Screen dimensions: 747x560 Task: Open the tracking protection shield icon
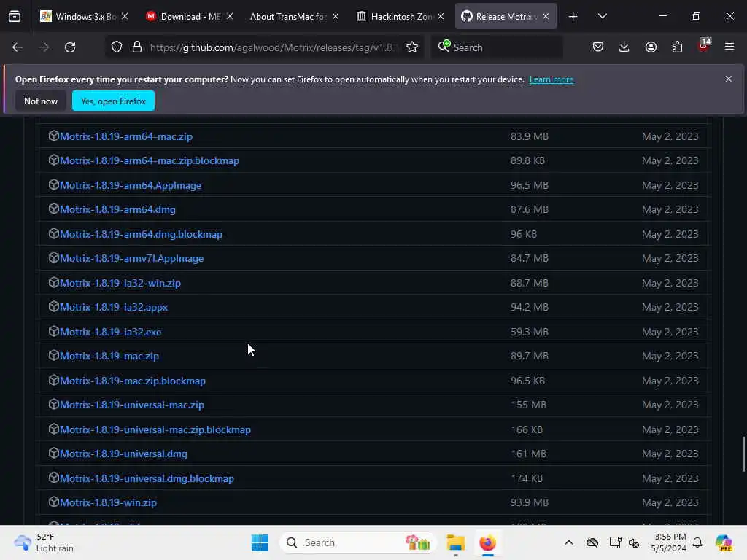pos(117,47)
